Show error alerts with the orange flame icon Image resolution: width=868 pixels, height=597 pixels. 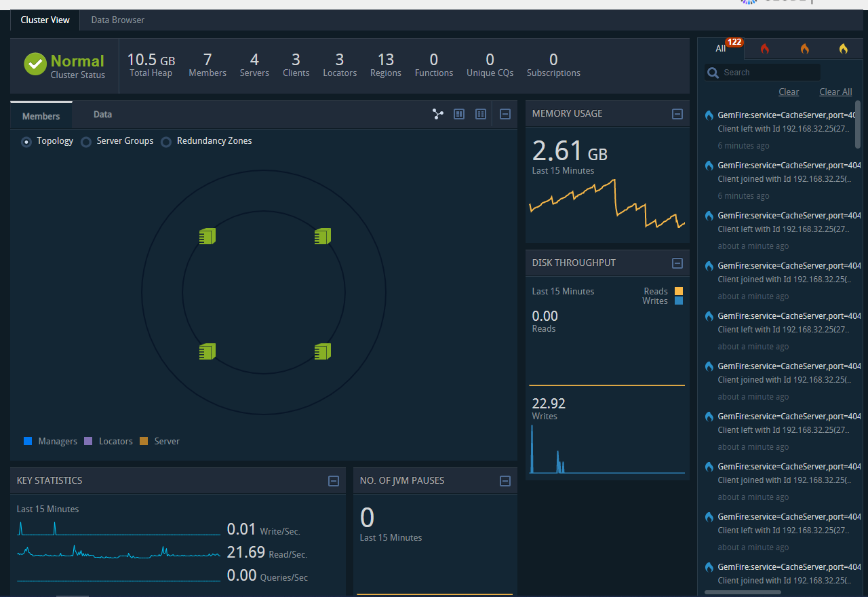coord(804,49)
